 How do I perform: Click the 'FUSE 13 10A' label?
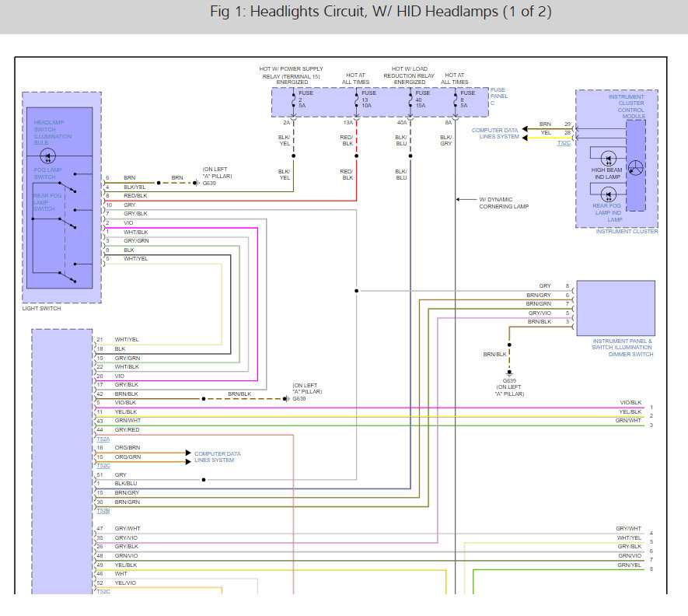(x=368, y=100)
